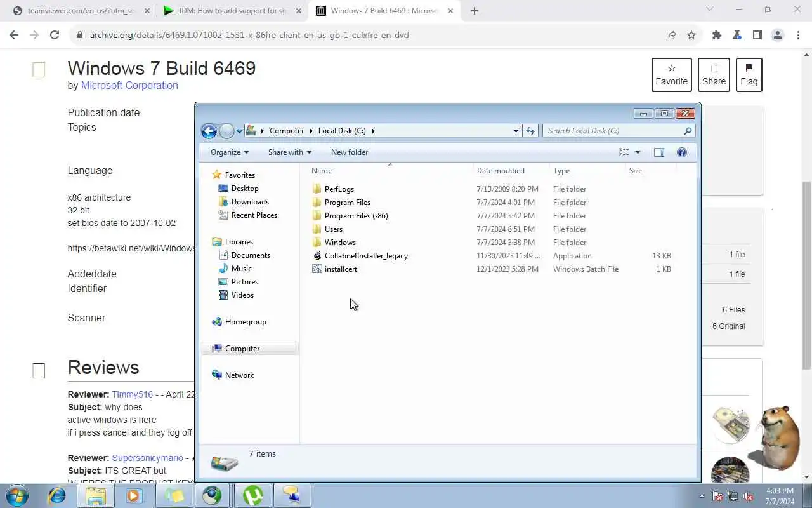Show hidden system tray icons arrow

pos(702,496)
